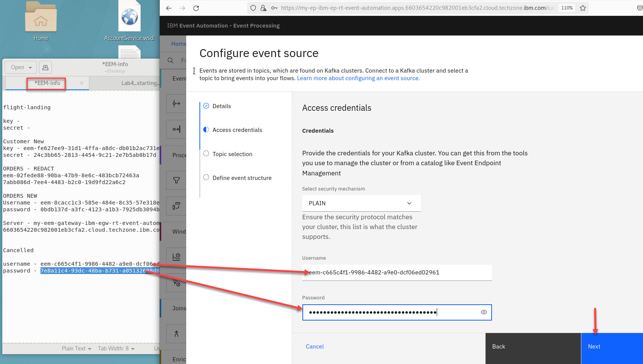Select the event source node icon
This screenshot has height=364, width=643.
point(176,104)
